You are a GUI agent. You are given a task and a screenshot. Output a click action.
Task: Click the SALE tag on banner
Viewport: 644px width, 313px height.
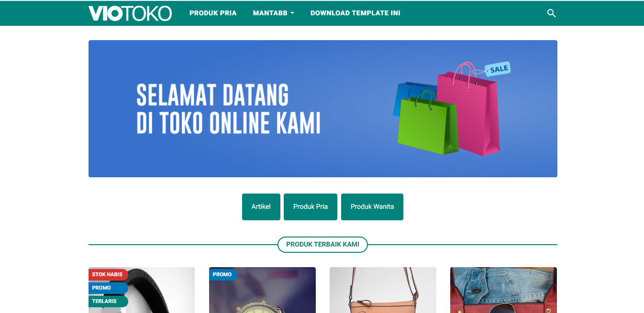pyautogui.click(x=498, y=69)
